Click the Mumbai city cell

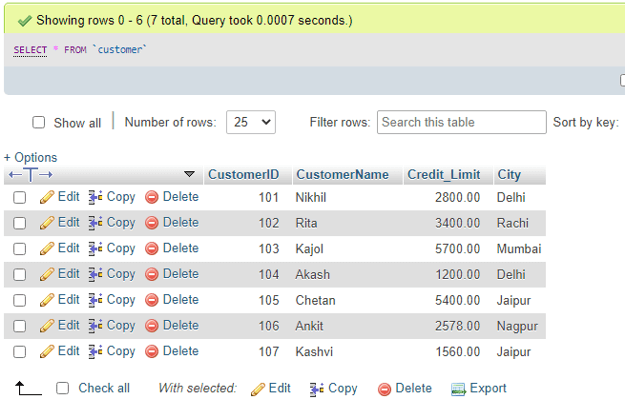(519, 249)
